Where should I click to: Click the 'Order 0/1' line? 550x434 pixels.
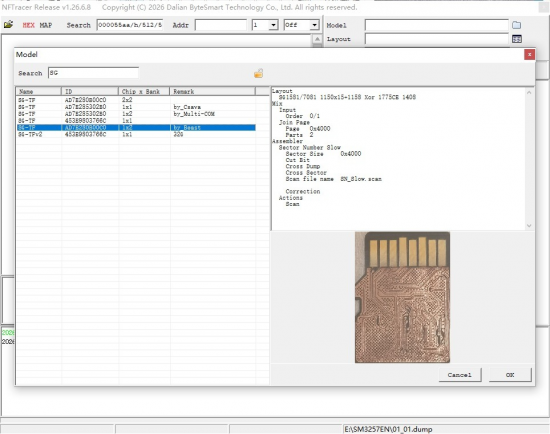[x=302, y=116]
